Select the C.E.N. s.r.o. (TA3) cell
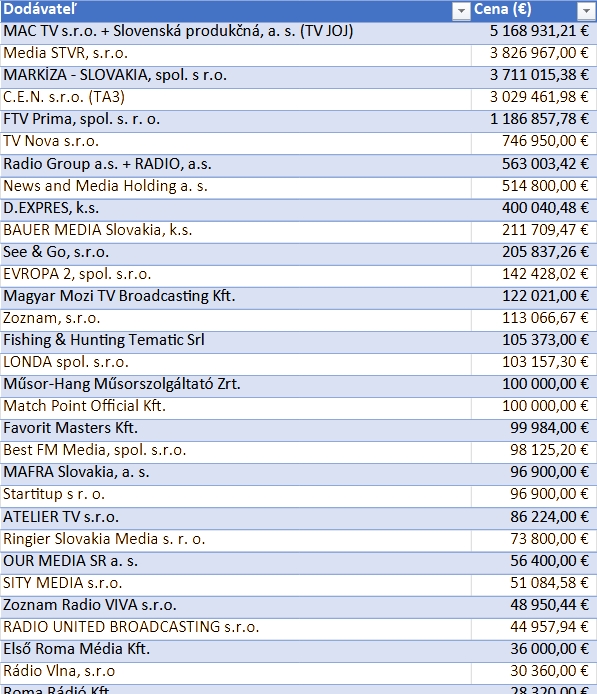The width and height of the screenshot is (597, 694). coord(236,99)
